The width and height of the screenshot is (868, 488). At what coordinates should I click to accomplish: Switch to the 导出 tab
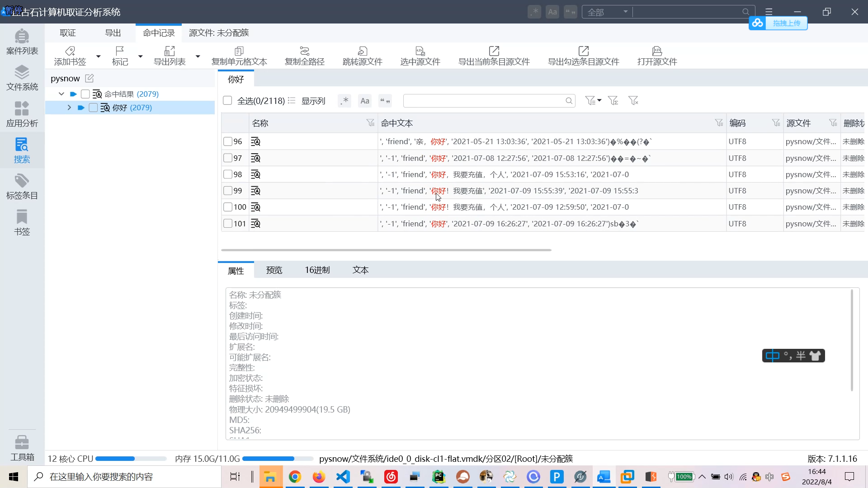(x=113, y=32)
